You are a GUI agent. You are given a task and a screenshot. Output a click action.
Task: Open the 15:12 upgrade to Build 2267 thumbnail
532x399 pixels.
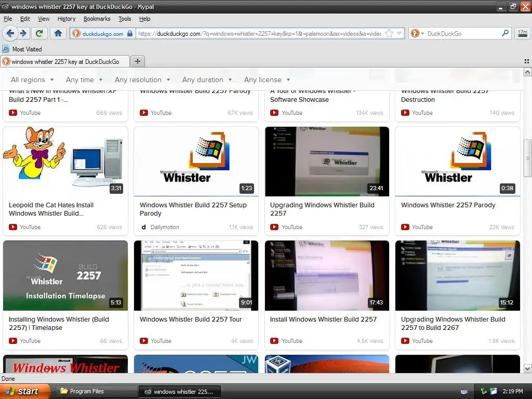(458, 275)
